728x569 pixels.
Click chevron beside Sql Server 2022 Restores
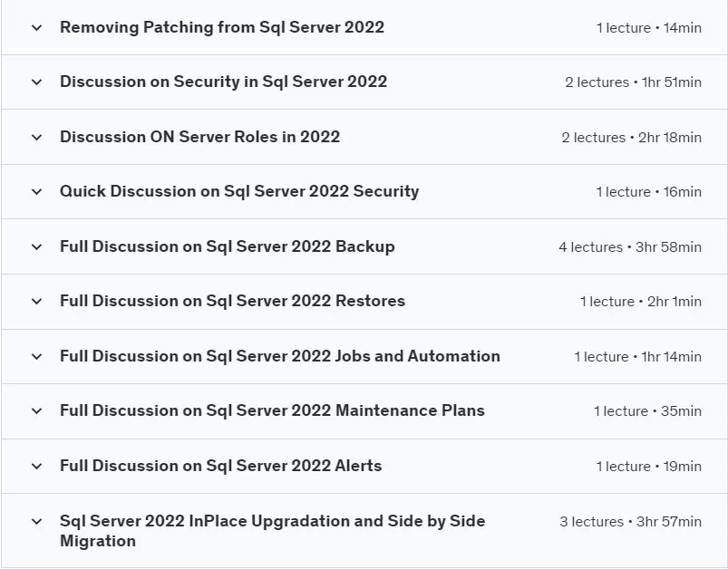36,301
